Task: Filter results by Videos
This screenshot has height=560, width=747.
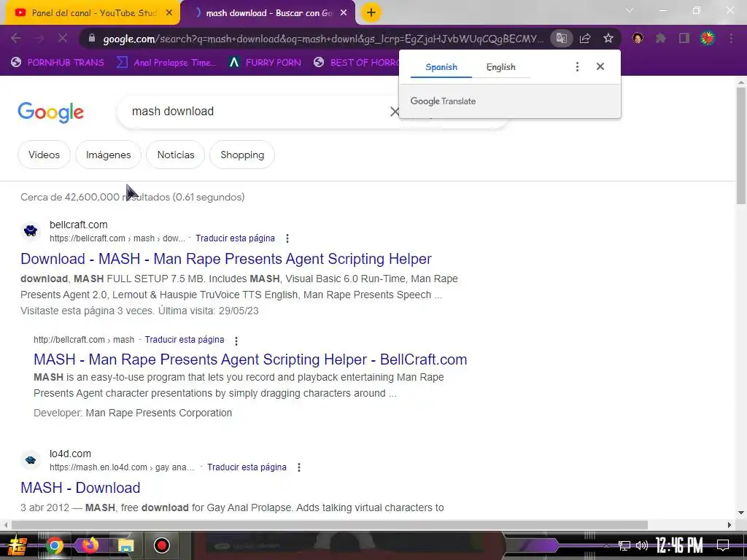Action: pos(44,155)
